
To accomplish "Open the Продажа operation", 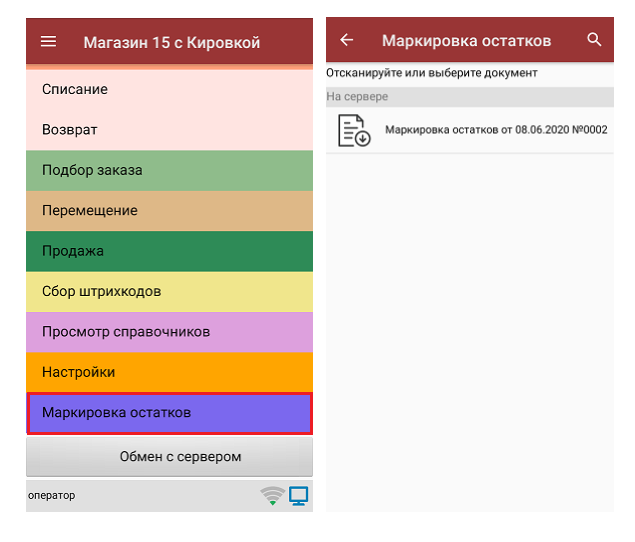I will pyautogui.click(x=169, y=251).
